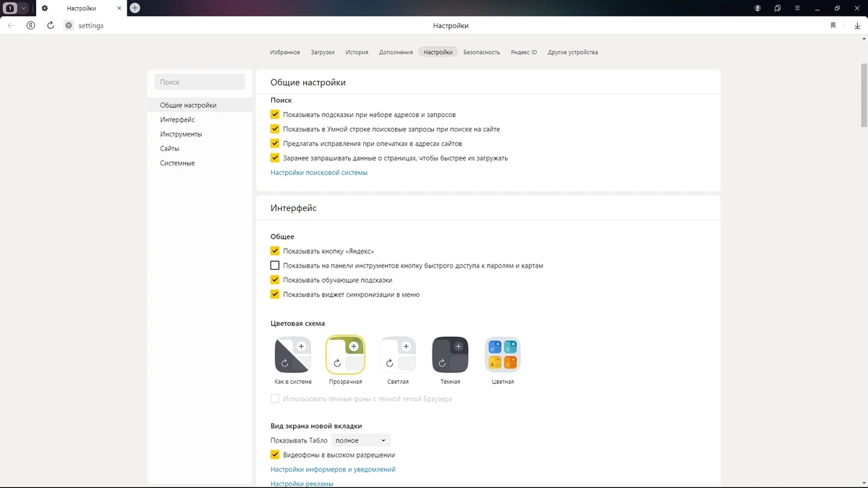Switch to Избранное tab
868x488 pixels.
(x=285, y=52)
